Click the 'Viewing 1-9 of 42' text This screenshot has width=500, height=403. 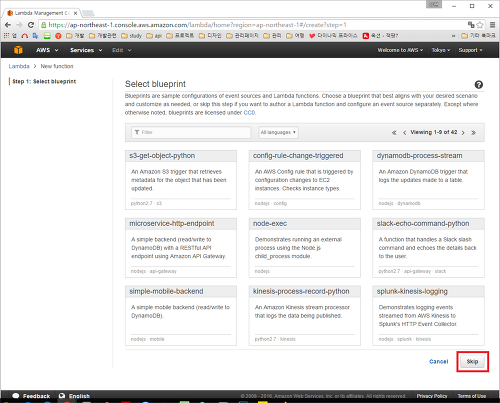point(434,132)
